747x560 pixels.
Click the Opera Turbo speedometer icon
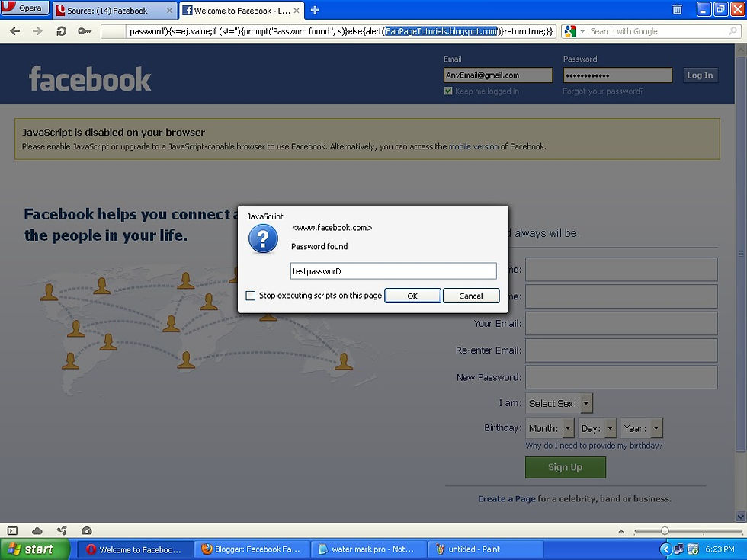pyautogui.click(x=87, y=530)
